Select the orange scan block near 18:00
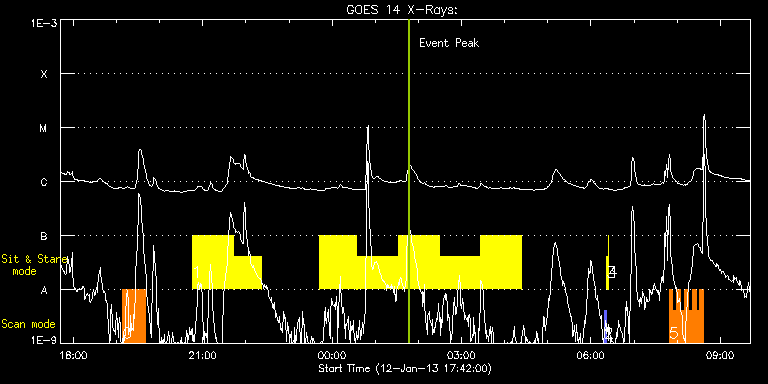This screenshot has height=384, width=768. coord(134,316)
